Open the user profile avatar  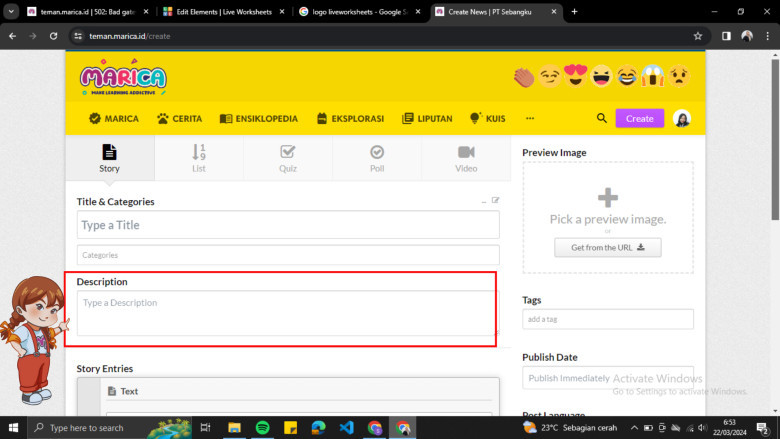point(682,118)
